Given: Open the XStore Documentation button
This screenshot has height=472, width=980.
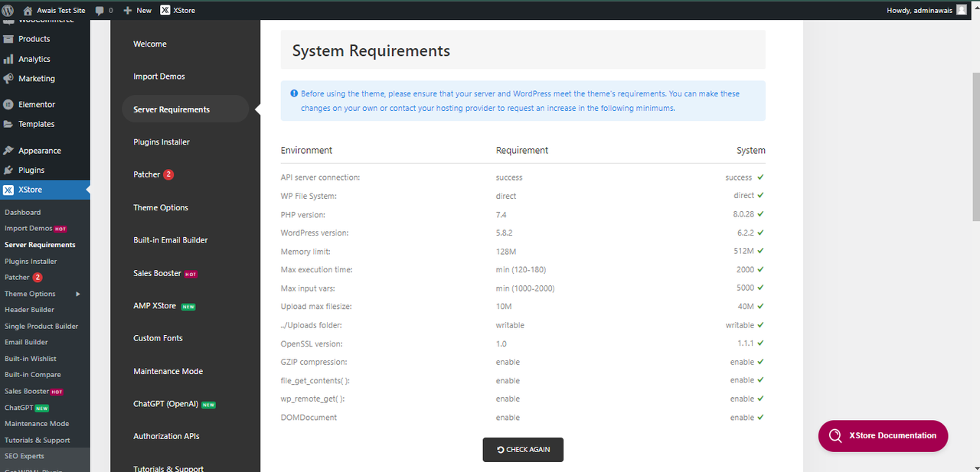Looking at the screenshot, I should pos(883,435).
